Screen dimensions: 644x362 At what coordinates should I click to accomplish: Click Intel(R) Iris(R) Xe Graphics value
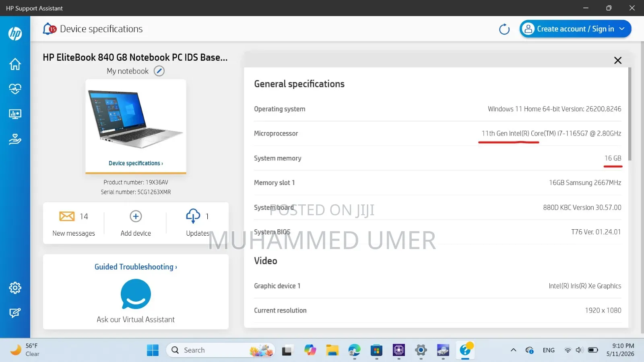click(585, 286)
